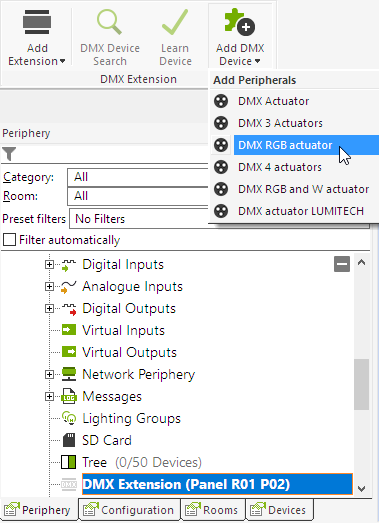Click the scrollbar up arrow
The height and width of the screenshot is (523, 379).
pos(361,263)
